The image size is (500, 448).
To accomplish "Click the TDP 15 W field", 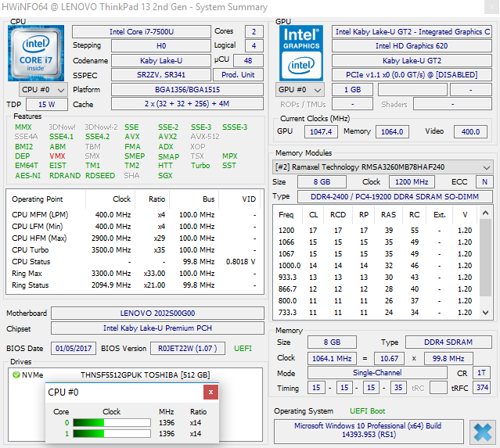I will [x=47, y=105].
